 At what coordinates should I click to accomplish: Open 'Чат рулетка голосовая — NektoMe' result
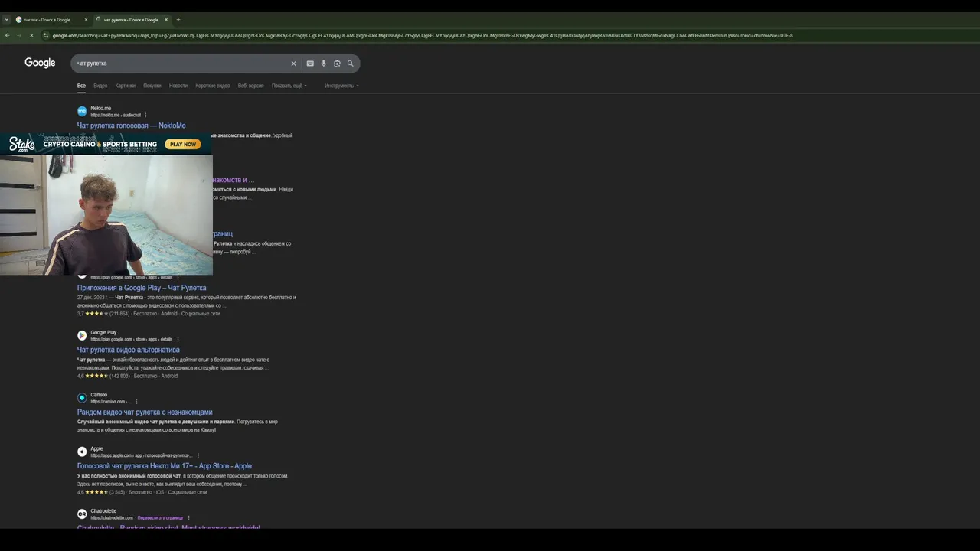(x=131, y=126)
